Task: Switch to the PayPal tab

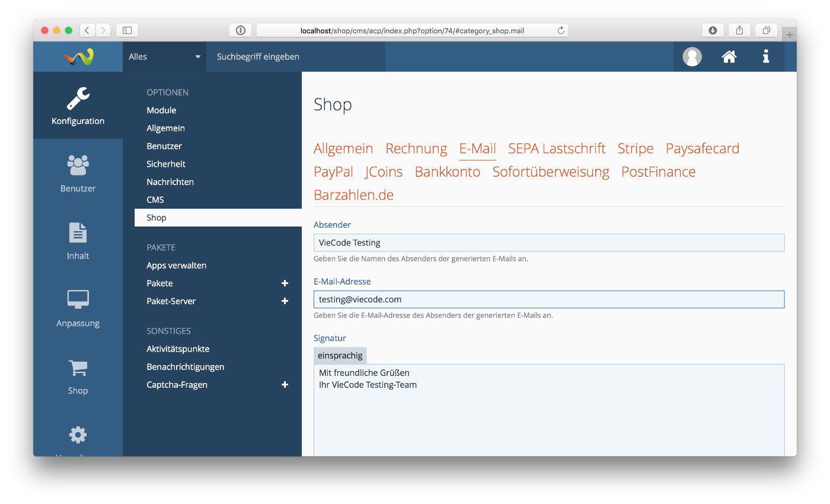Action: coord(333,172)
